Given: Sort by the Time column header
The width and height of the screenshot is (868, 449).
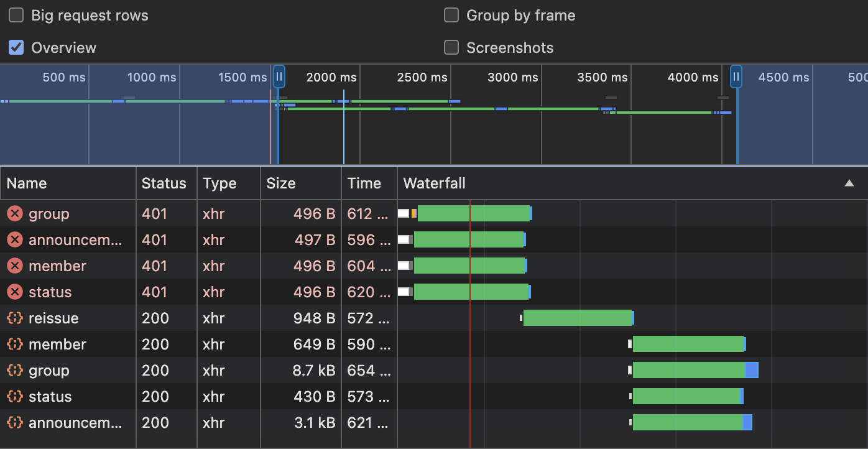Looking at the screenshot, I should coord(364,183).
